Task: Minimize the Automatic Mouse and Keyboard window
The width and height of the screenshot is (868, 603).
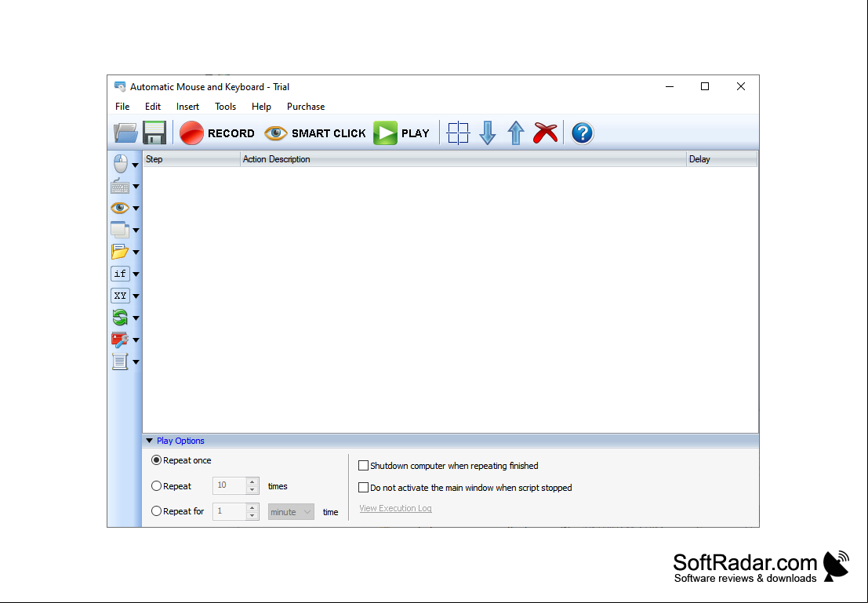Action: pyautogui.click(x=670, y=86)
